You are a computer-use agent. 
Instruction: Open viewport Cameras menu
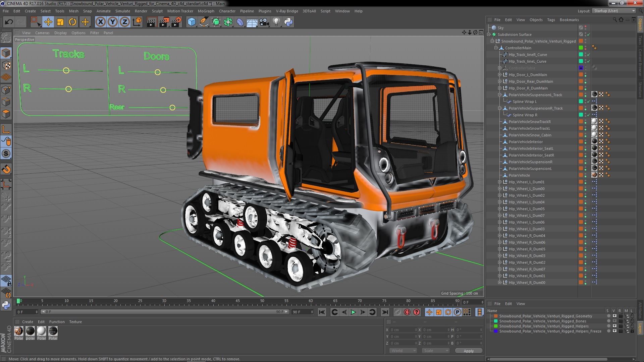pos(42,33)
